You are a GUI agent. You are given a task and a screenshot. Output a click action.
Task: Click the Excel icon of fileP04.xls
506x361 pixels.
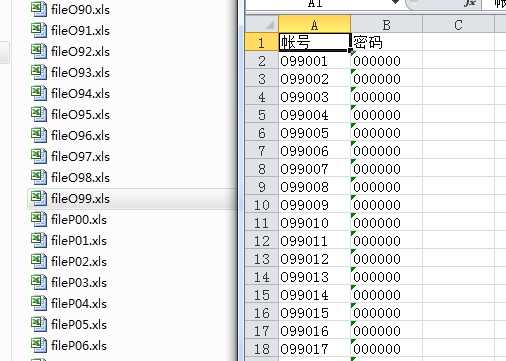[39, 303]
